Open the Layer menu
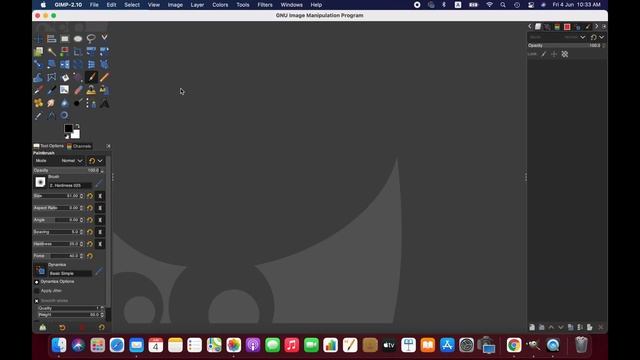Screen dimensions: 640x360 coord(197,5)
